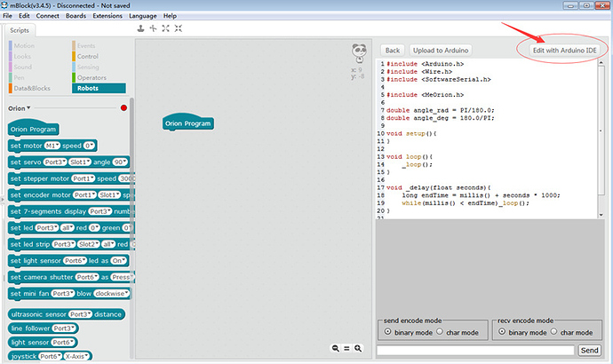Open the light sensor led On dropdown
The height and width of the screenshot is (364, 613).
point(118,260)
